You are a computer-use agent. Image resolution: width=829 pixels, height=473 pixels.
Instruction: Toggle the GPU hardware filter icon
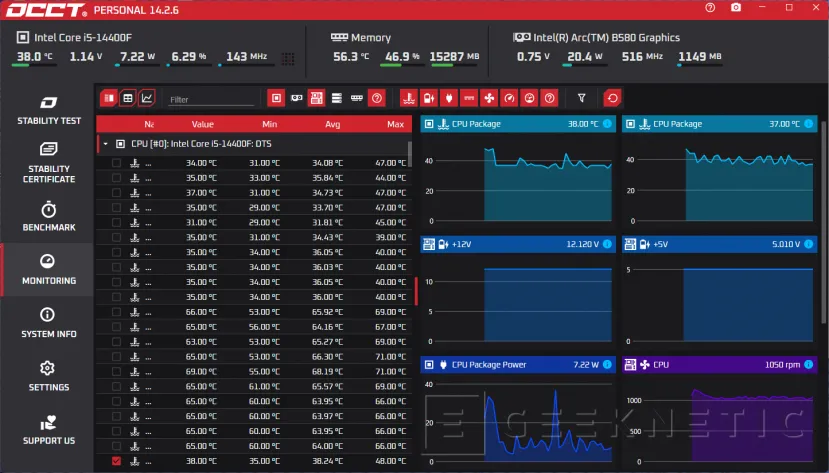point(296,98)
